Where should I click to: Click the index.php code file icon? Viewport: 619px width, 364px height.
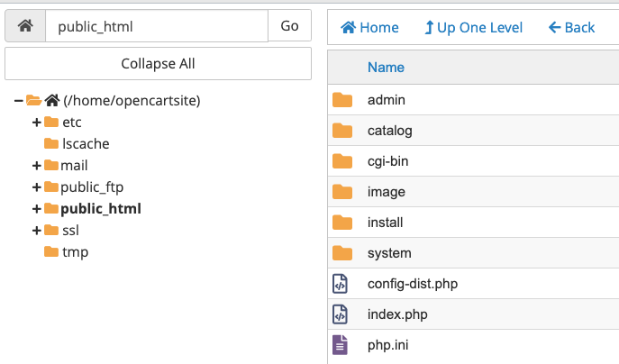341,314
